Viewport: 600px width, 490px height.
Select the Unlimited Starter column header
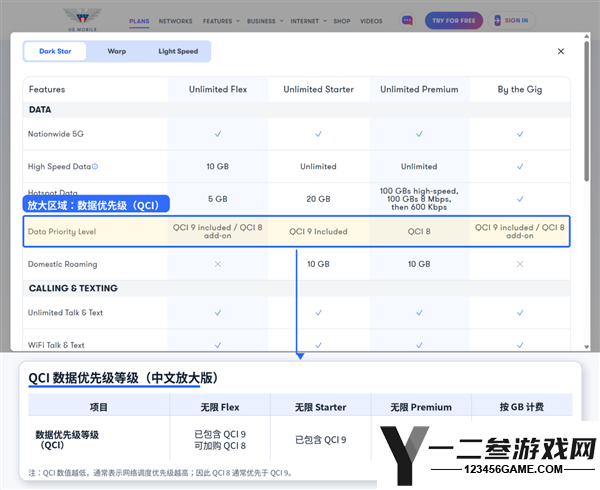tap(318, 90)
